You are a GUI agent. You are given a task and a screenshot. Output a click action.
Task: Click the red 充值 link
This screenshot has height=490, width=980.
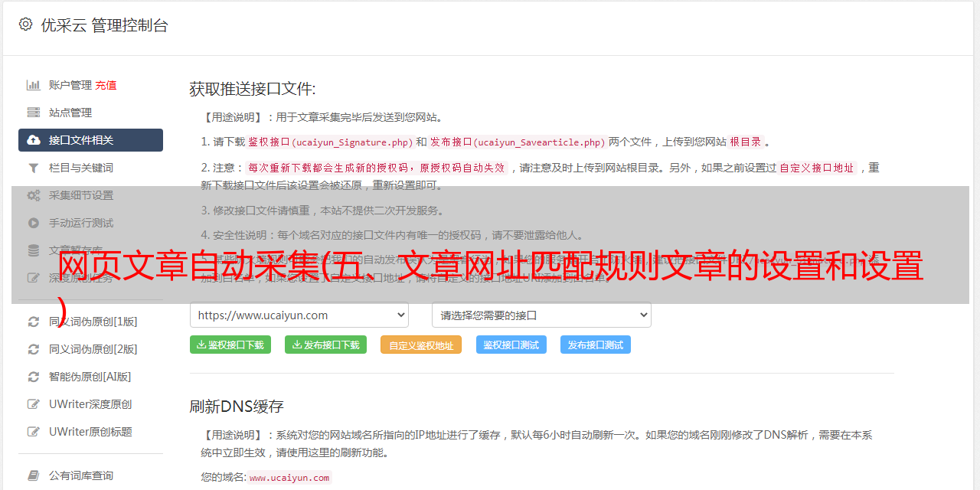click(106, 85)
